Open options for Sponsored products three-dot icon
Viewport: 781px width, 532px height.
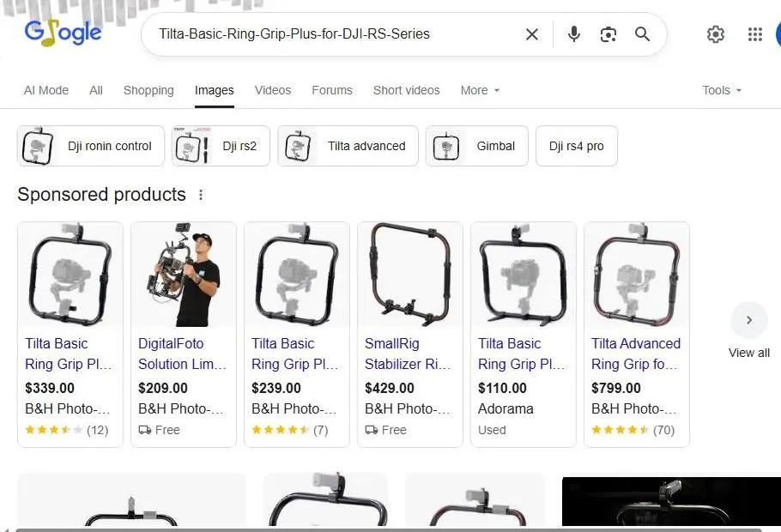pyautogui.click(x=200, y=195)
